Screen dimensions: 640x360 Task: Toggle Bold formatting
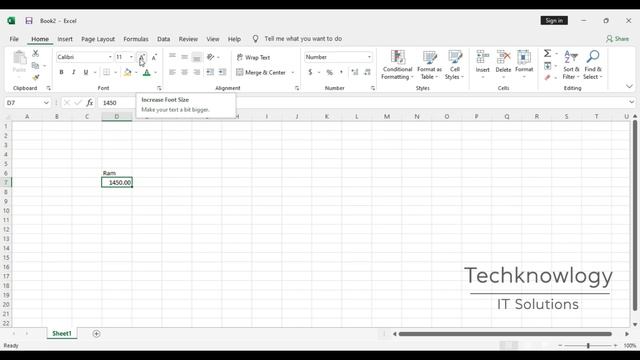[61, 72]
